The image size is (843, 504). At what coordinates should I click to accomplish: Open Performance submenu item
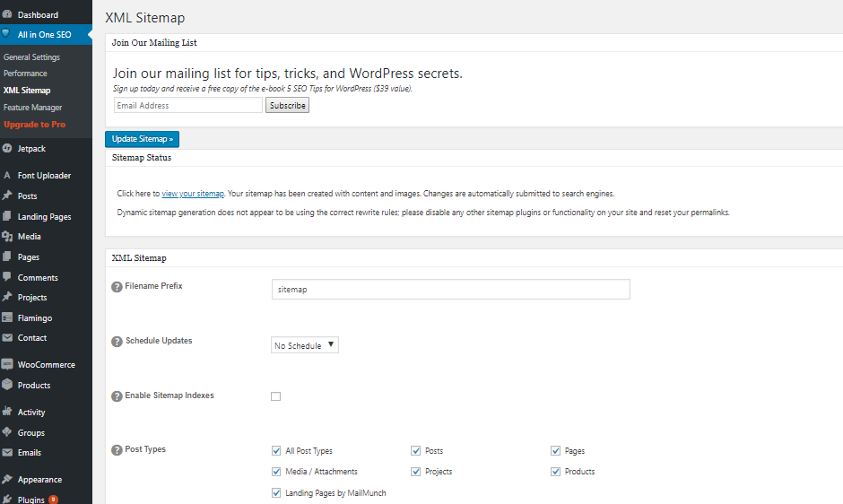tap(25, 74)
